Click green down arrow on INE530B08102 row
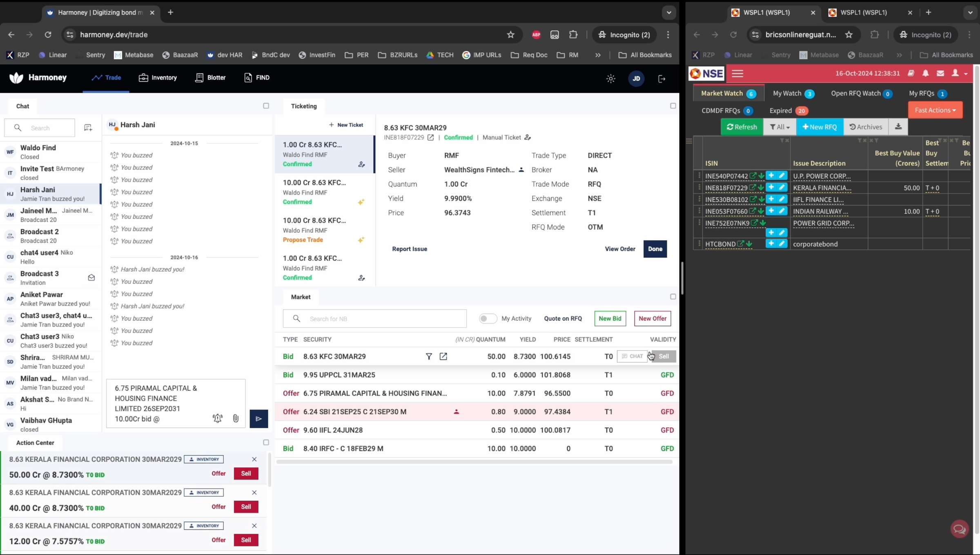Image resolution: width=980 pixels, height=555 pixels. (x=761, y=199)
